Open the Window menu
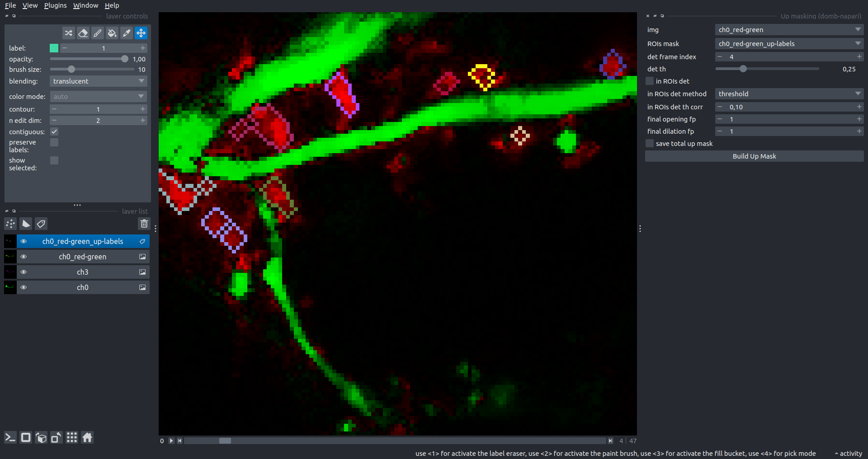 [x=85, y=5]
